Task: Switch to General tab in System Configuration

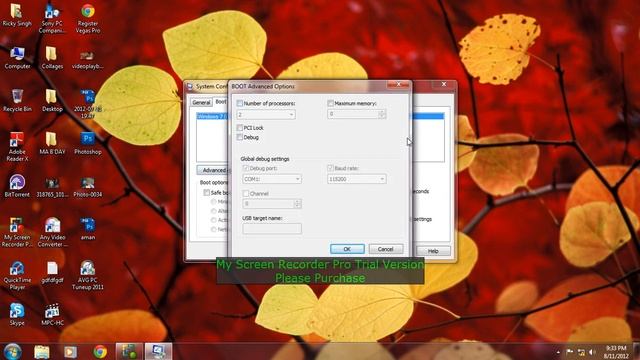Action: [201, 102]
